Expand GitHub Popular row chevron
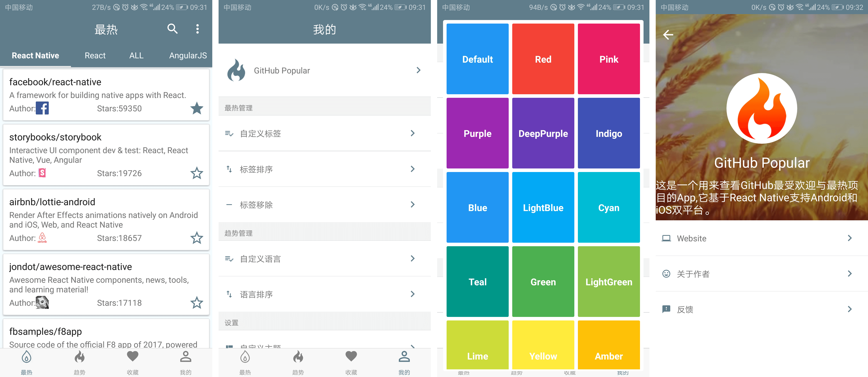The image size is (868, 377). click(x=418, y=70)
